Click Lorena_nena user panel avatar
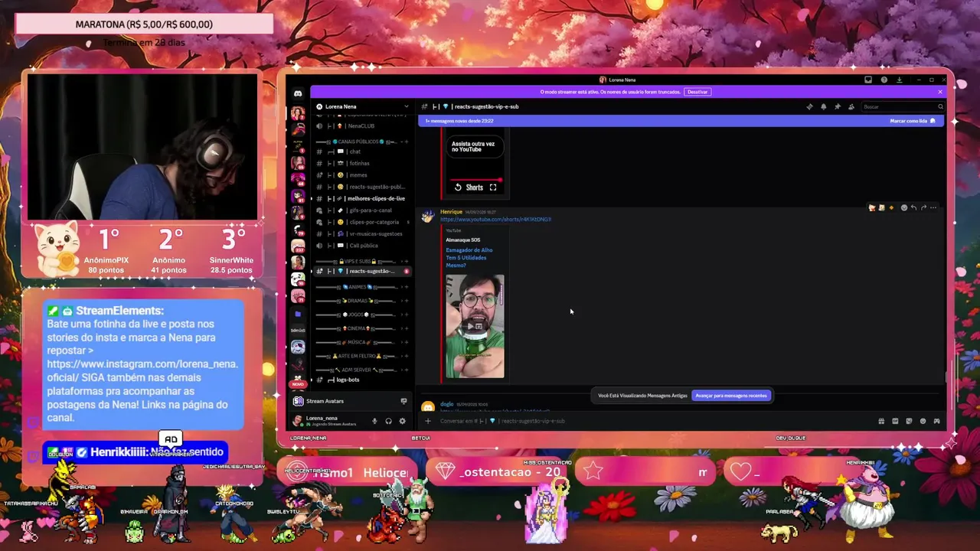980x551 pixels. (298, 421)
